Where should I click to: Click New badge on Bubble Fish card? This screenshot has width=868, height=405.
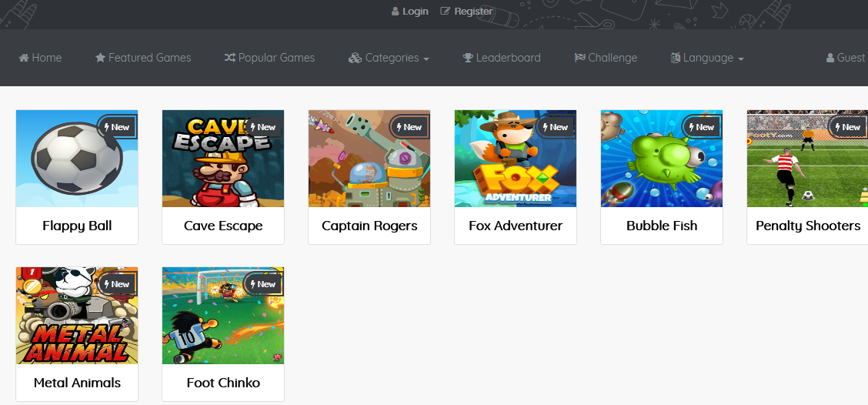pyautogui.click(x=701, y=127)
